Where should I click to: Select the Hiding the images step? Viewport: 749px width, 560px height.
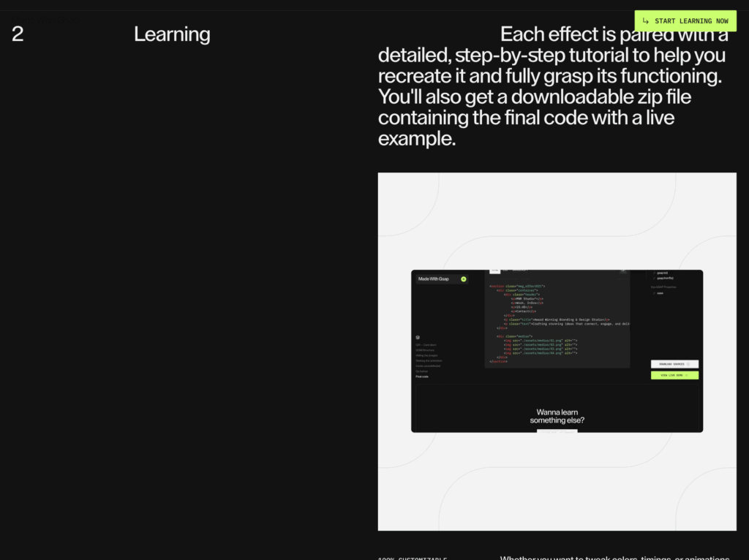point(426,355)
